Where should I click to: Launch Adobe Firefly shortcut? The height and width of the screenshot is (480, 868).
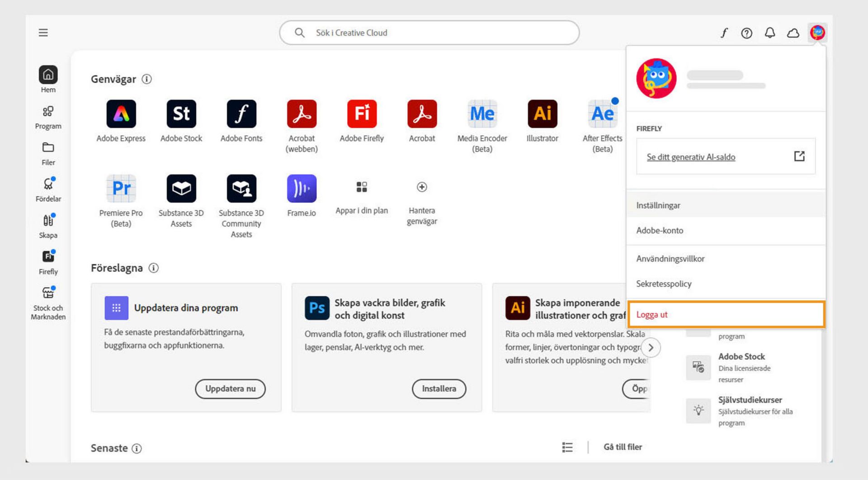point(362,114)
